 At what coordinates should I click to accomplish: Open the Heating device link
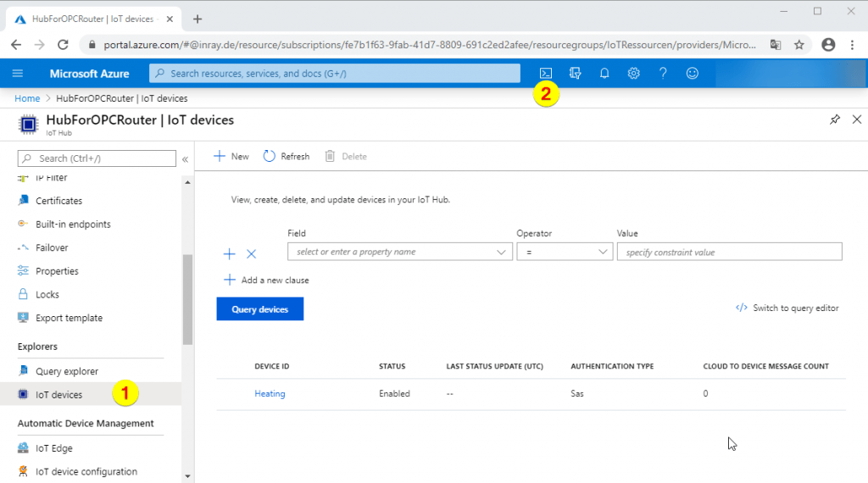[270, 393]
